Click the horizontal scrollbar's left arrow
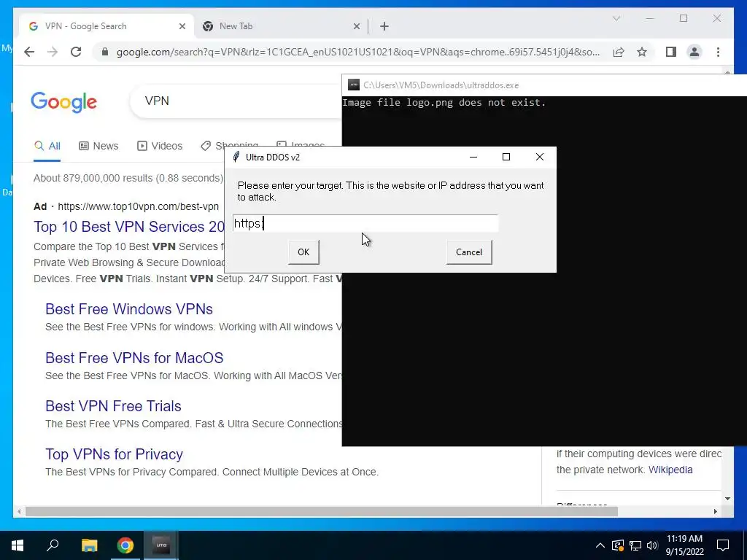747x560 pixels. coord(18,511)
